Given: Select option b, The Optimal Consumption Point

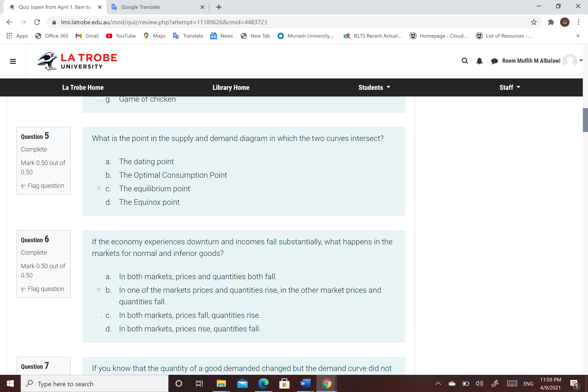Looking at the screenshot, I should (x=99, y=175).
